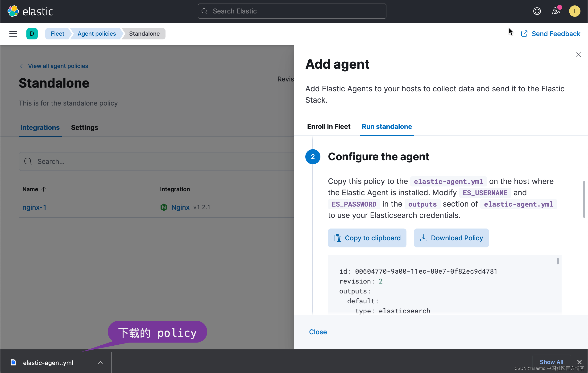Open the help menu lifebuoy icon

tap(537, 11)
